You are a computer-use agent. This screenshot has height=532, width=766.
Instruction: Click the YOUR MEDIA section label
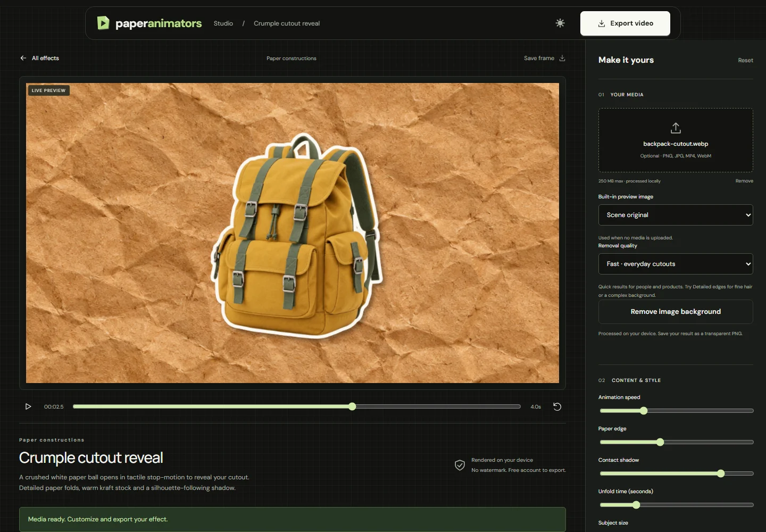tap(627, 95)
